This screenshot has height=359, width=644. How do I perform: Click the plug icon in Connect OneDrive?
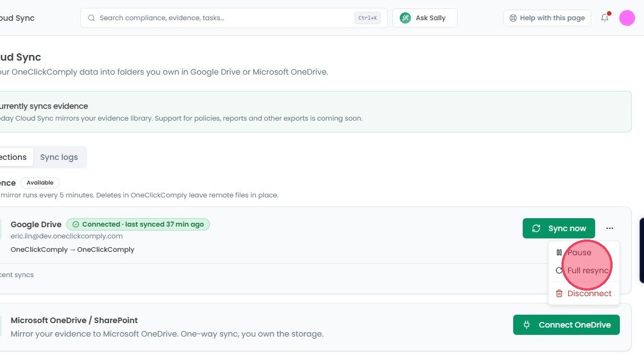[527, 325]
